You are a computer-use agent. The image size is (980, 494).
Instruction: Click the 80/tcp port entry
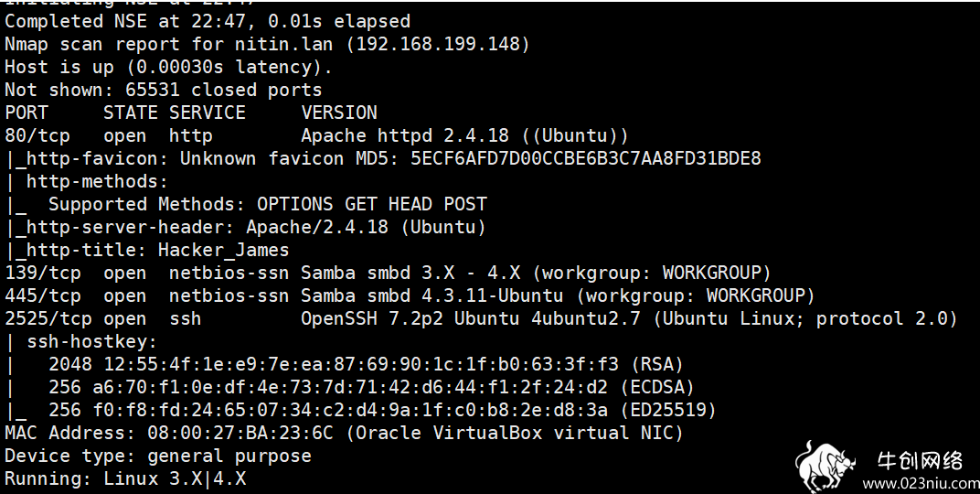pos(37,135)
